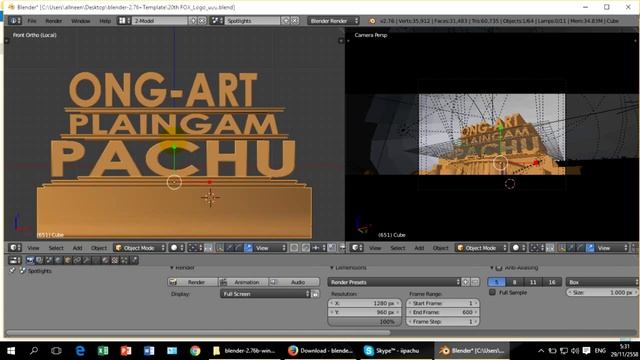Click the Animation render button
640x360 pixels.
pos(243,282)
